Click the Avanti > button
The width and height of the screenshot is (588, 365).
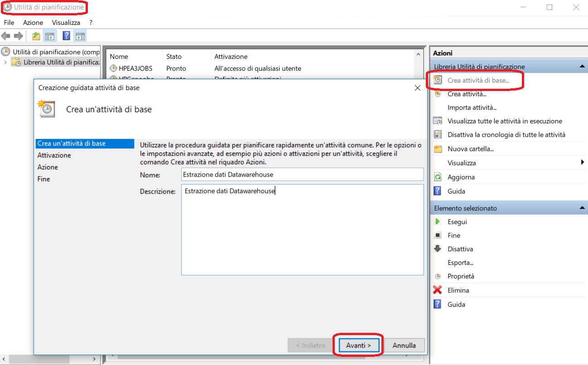pos(359,346)
